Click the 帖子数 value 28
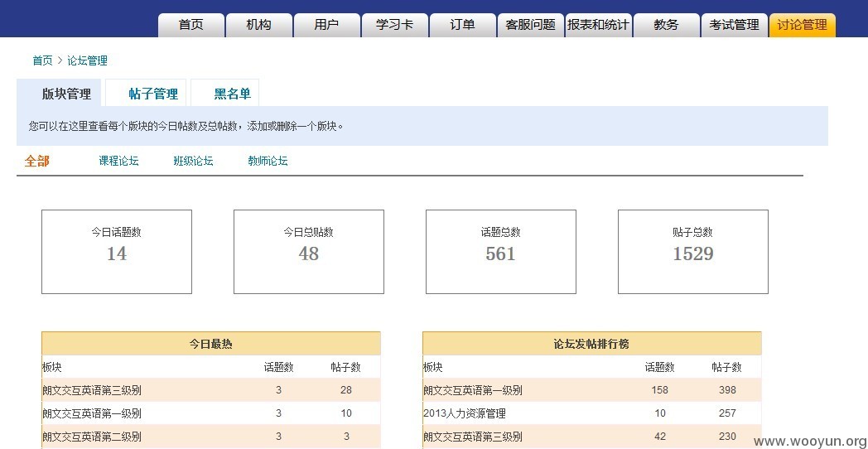This screenshot has height=449, width=868. [346, 390]
